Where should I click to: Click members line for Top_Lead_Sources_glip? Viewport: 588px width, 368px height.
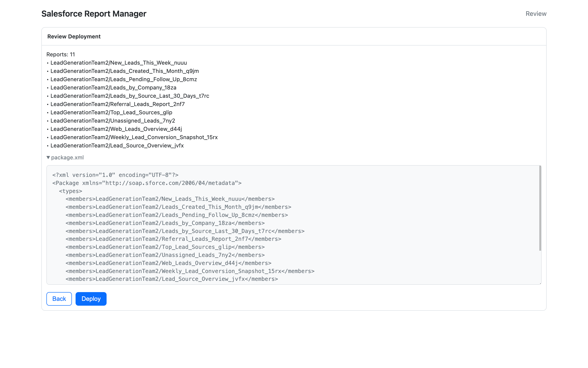[165, 247]
